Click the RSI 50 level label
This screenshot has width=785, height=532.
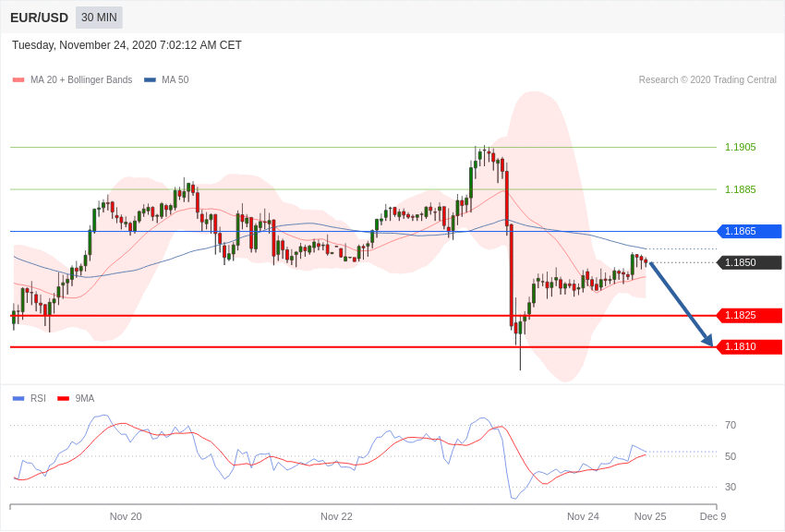click(x=731, y=456)
